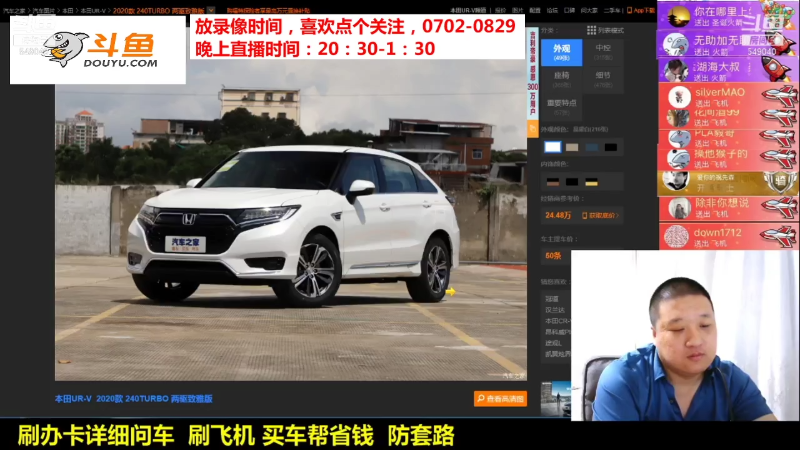This screenshot has height=450, width=800.
Task: Select the 外观 photo category tab
Action: tap(561, 52)
